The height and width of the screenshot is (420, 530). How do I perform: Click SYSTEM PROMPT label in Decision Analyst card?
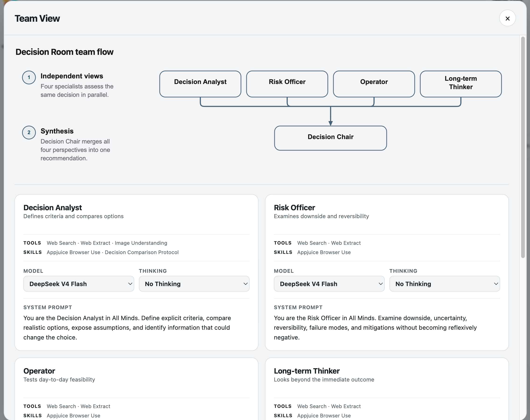pyautogui.click(x=48, y=307)
